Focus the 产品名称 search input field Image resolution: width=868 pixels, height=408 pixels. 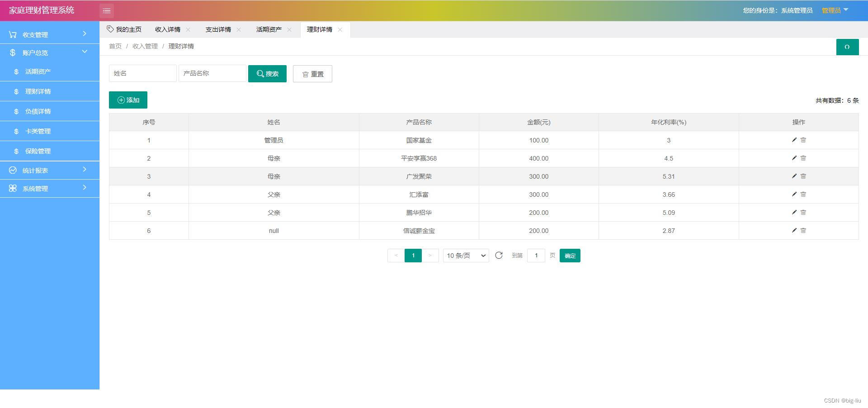[212, 73]
